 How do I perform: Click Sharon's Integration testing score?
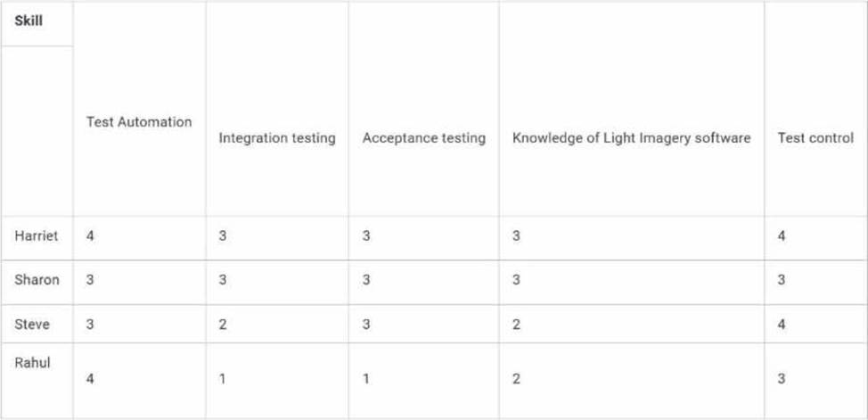point(223,280)
